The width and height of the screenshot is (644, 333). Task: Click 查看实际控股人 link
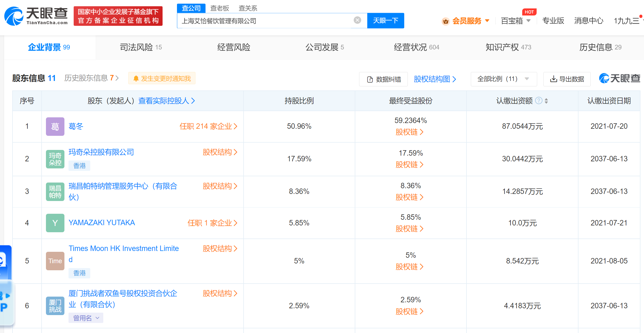(167, 101)
